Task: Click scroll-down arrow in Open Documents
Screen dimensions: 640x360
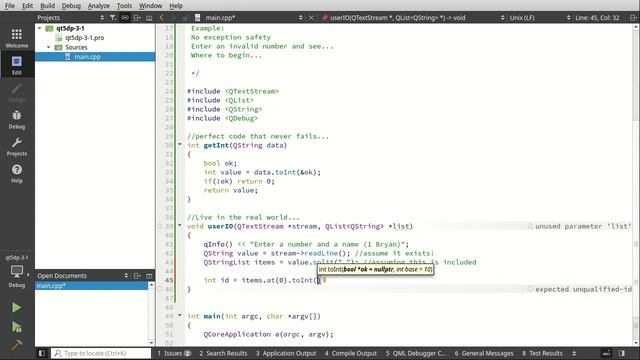Action: (151, 343)
